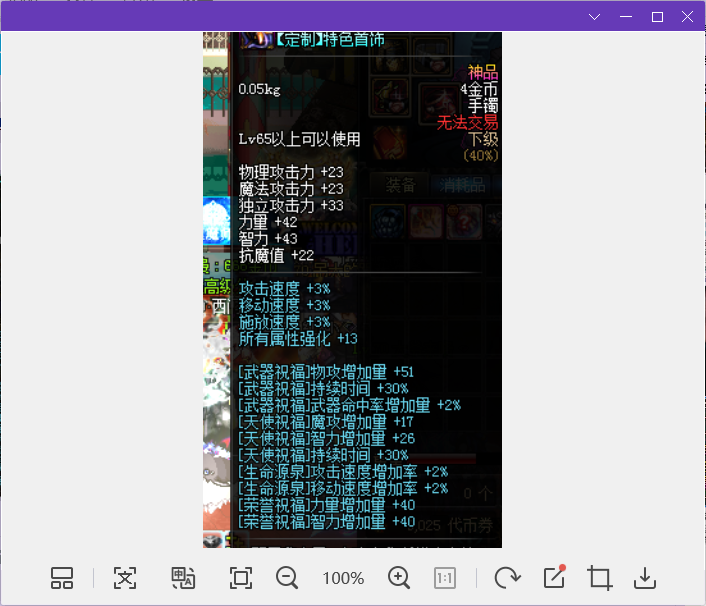Click the 装备 tab in the picture

tap(401, 185)
